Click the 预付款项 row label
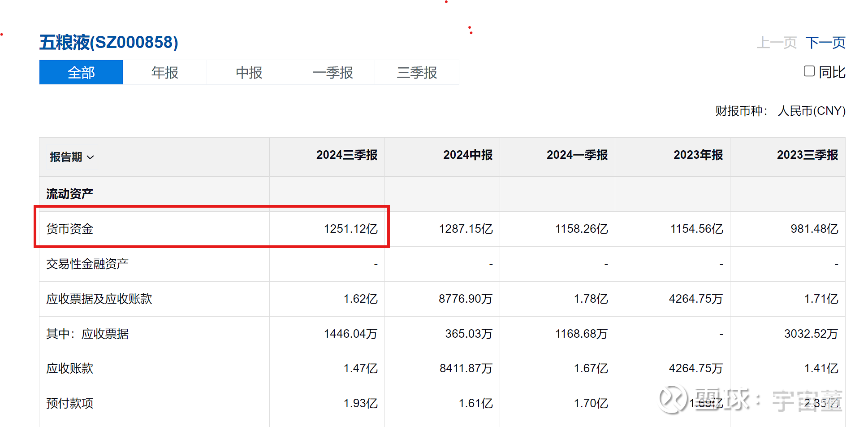This screenshot has width=868, height=427. [x=70, y=403]
